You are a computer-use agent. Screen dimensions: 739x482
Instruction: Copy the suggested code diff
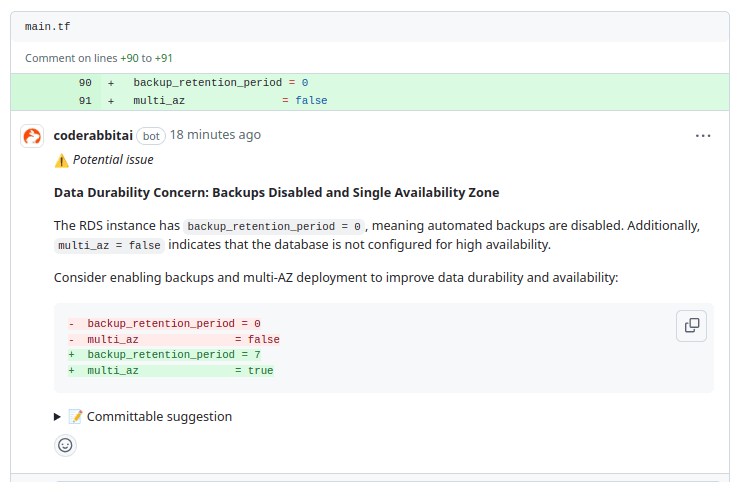[x=691, y=325]
